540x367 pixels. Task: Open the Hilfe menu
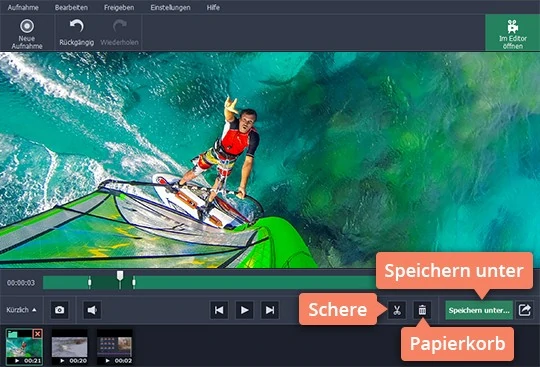(213, 7)
